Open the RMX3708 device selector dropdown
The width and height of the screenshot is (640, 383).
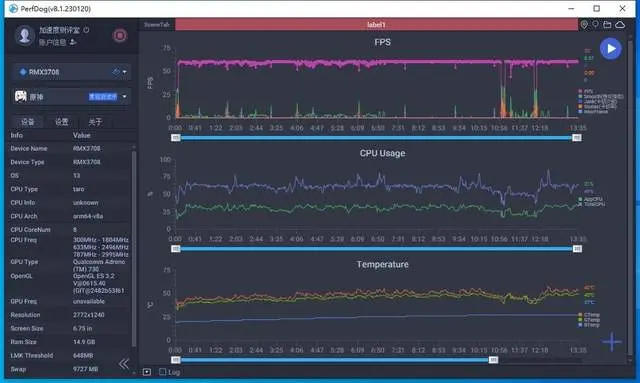pyautogui.click(x=71, y=72)
